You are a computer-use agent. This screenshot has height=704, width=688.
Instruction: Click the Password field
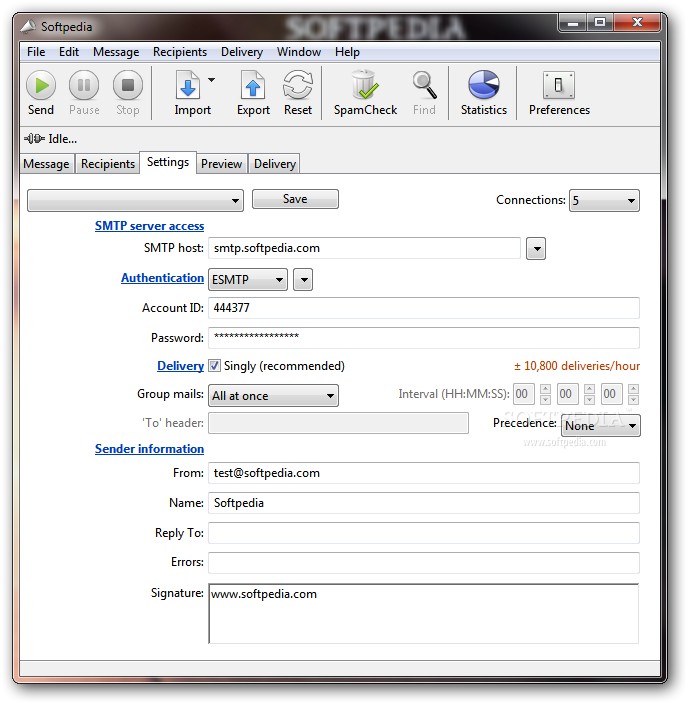click(x=423, y=338)
